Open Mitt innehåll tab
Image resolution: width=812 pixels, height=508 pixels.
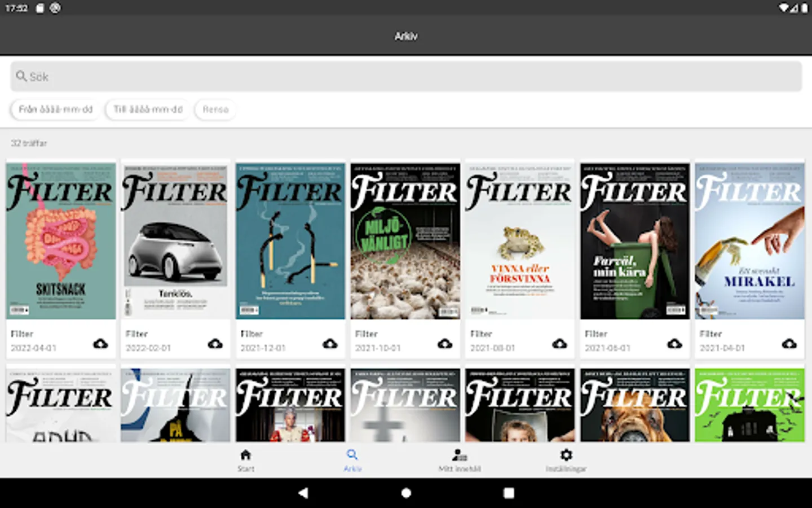pos(460,460)
